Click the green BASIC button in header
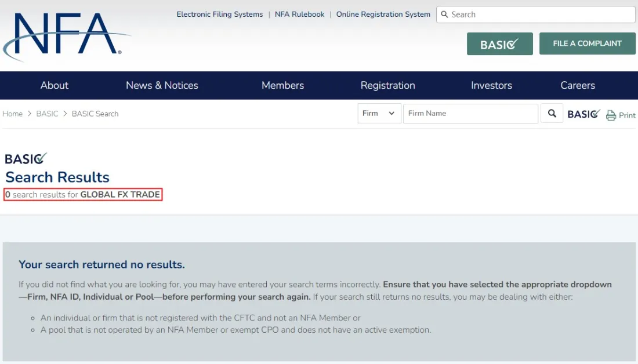The height and width of the screenshot is (364, 638). (x=499, y=44)
